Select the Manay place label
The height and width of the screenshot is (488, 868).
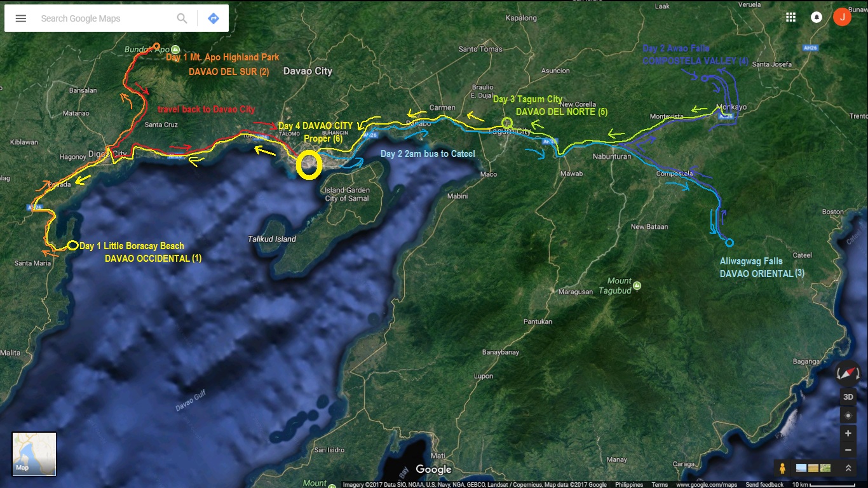(616, 459)
